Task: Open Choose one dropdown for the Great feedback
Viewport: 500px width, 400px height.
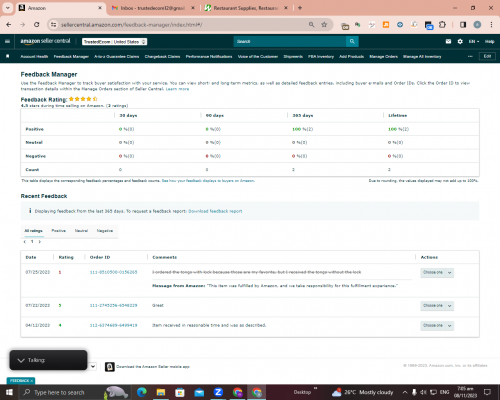Action: click(x=437, y=305)
